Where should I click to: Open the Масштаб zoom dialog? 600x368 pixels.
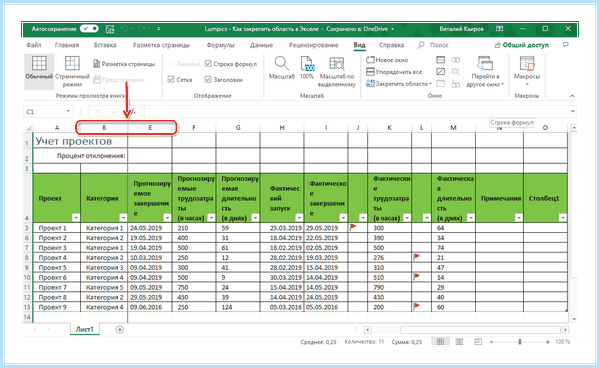282,68
